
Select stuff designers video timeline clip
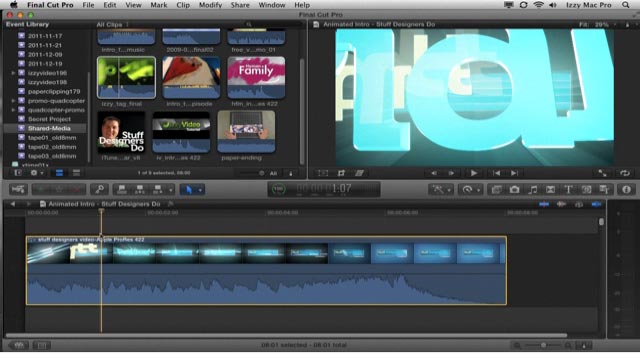click(x=267, y=270)
